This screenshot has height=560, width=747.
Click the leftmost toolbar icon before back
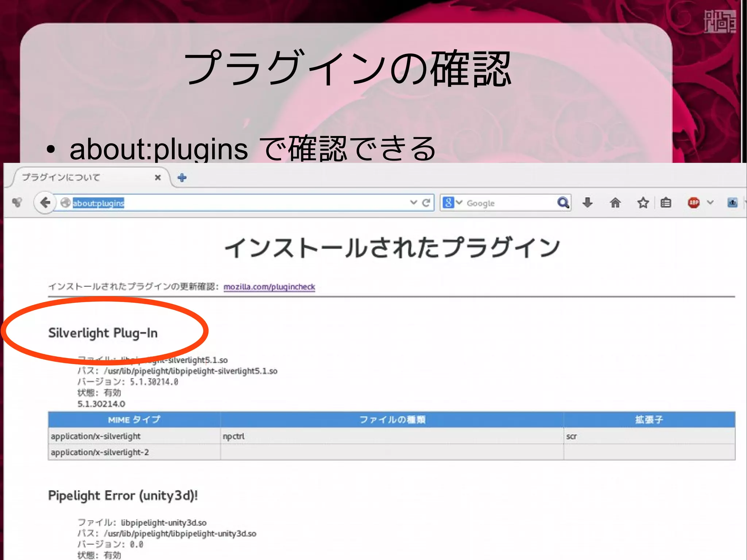coord(17,202)
